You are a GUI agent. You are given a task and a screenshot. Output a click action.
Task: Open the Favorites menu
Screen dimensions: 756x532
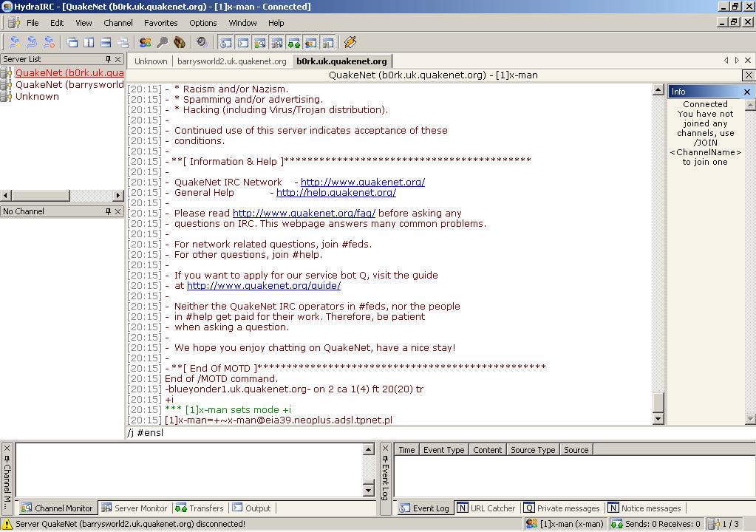pyautogui.click(x=161, y=23)
